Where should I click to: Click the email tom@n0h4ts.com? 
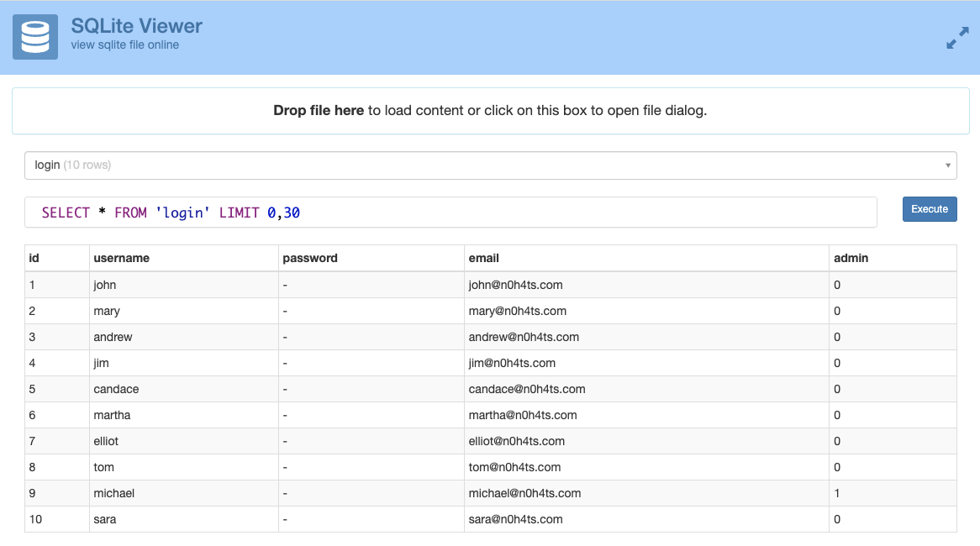[x=514, y=467]
